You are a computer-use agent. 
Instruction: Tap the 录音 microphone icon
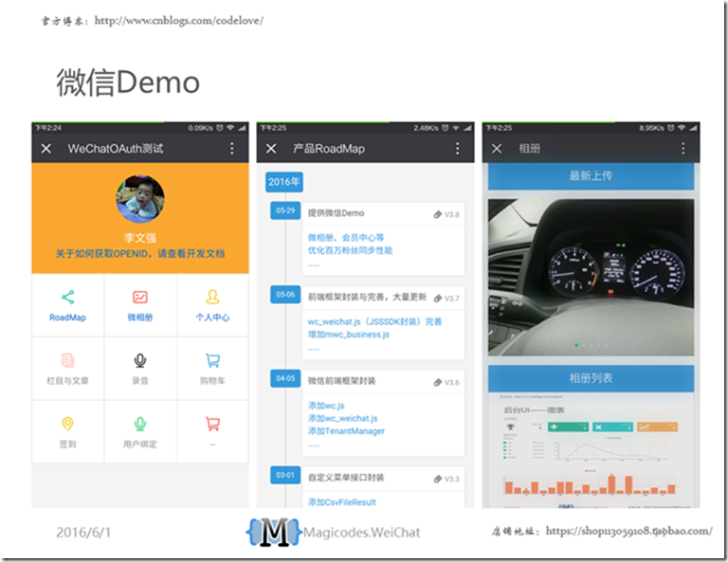point(139,360)
